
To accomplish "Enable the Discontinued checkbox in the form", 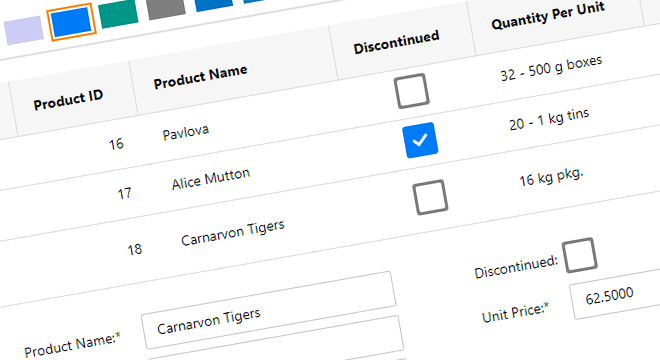I will coord(580,255).
